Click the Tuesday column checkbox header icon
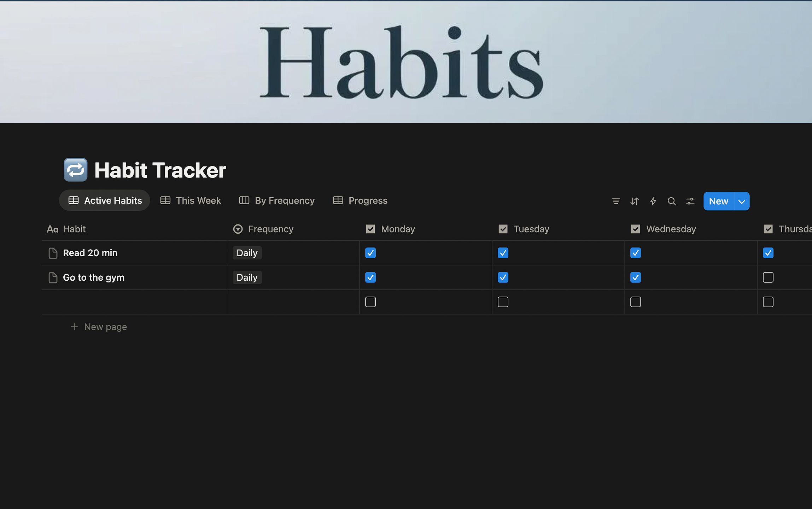The height and width of the screenshot is (509, 812). coord(503,229)
